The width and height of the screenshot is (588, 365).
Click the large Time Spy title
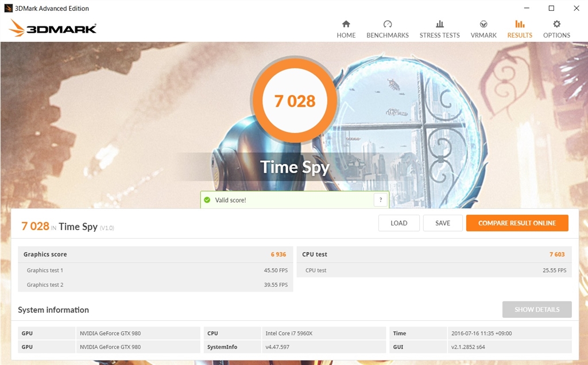295,167
